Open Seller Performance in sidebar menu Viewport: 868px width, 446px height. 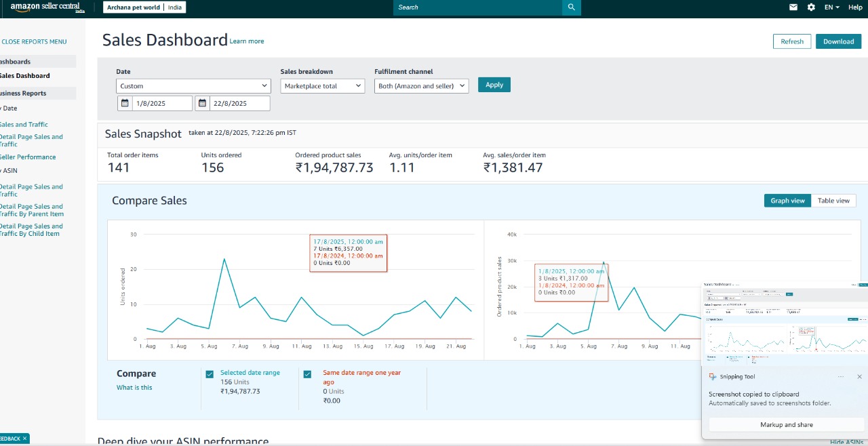click(27, 157)
